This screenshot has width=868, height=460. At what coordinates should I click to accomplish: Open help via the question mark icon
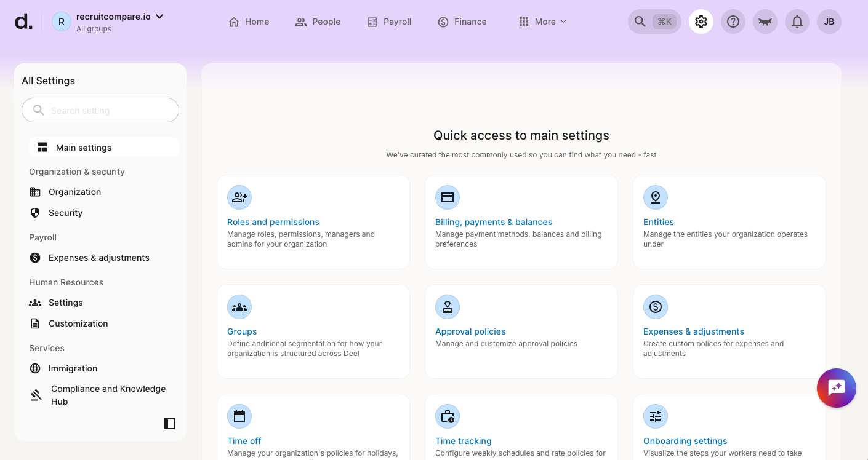733,22
